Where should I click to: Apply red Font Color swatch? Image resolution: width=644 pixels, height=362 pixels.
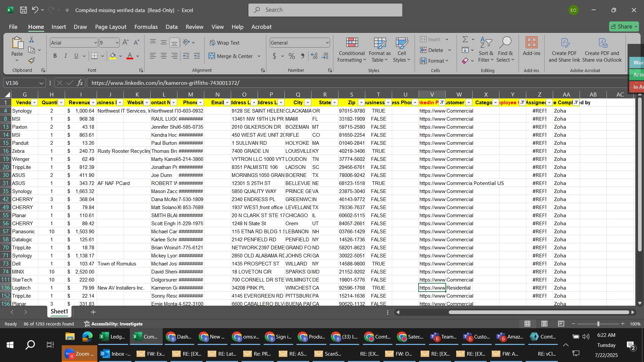(130, 56)
